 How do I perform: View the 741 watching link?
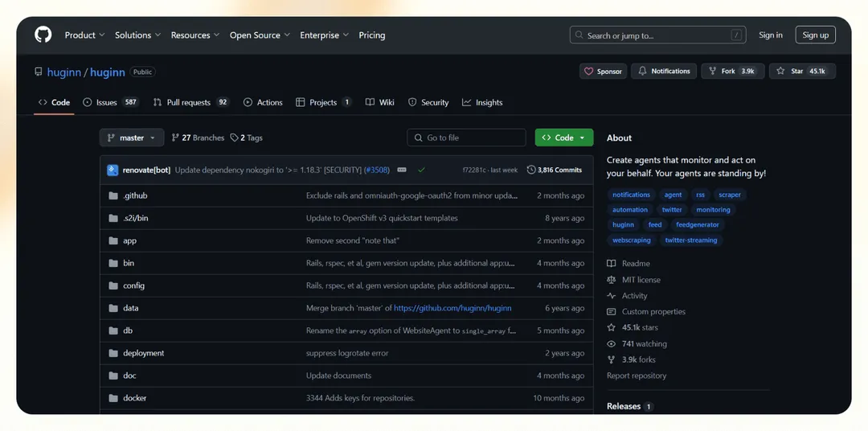637,344
